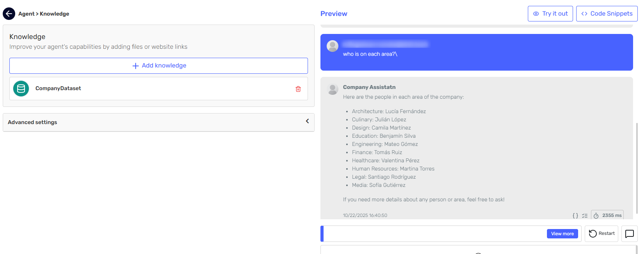Image resolution: width=644 pixels, height=254 pixels.
Task: Click the back arrow next to Agent
Action: (9, 14)
